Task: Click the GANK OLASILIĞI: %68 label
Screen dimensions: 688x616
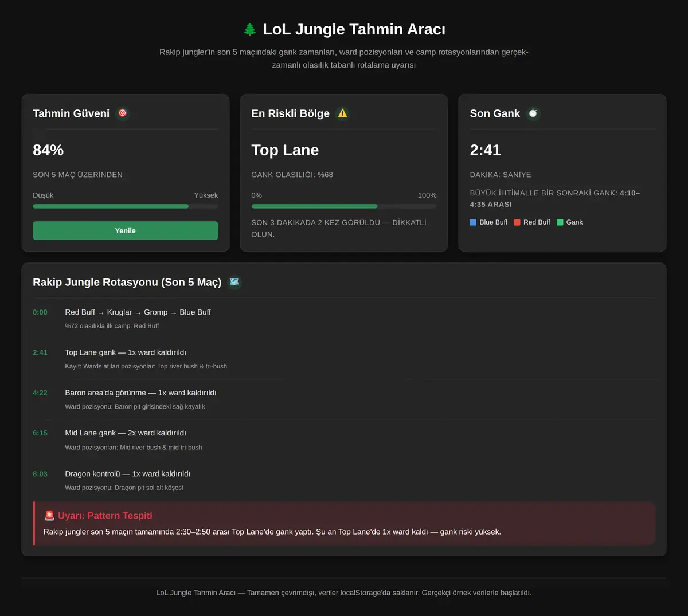Action: (x=292, y=175)
